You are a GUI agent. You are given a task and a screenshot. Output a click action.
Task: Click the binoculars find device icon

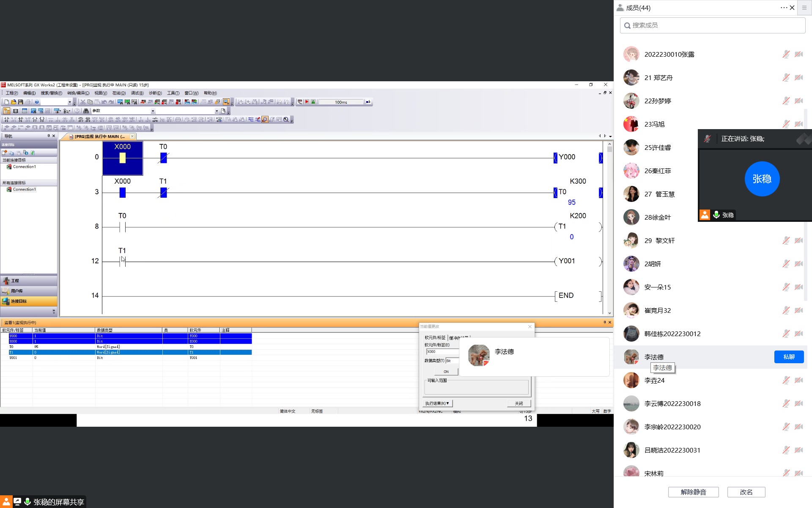point(86,111)
